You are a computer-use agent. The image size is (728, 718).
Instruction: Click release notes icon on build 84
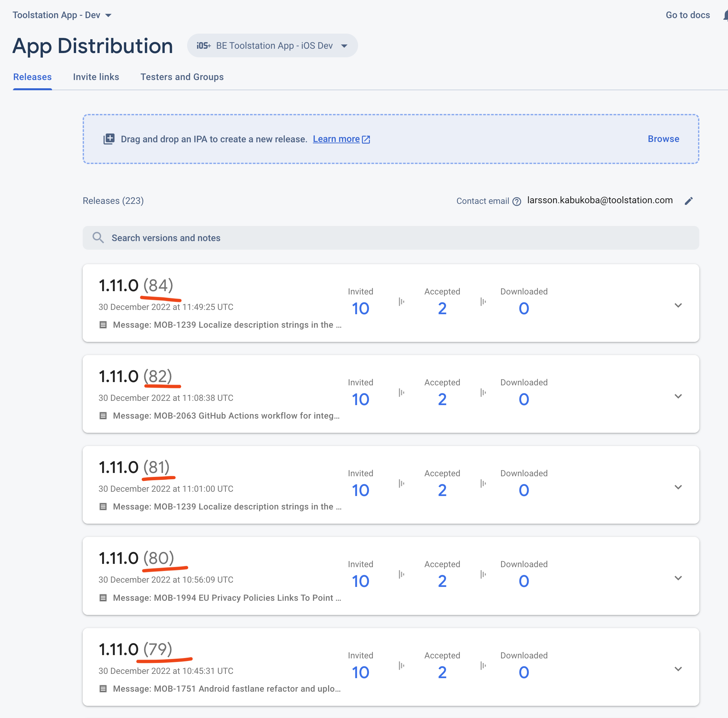103,325
